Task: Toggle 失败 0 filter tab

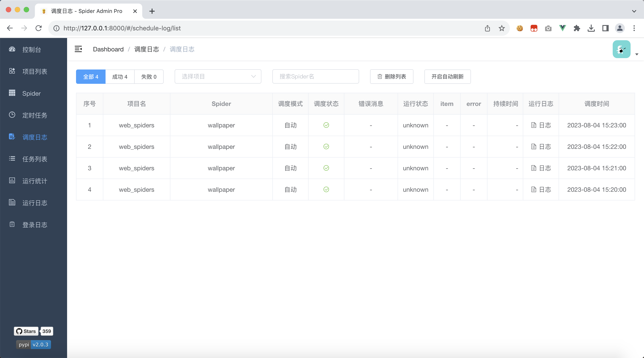Action: (x=149, y=77)
